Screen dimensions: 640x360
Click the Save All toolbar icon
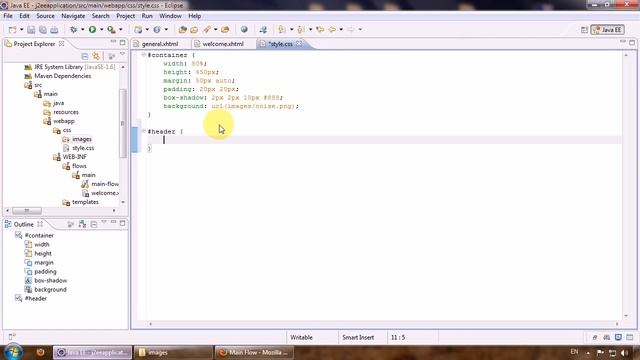pos(42,29)
